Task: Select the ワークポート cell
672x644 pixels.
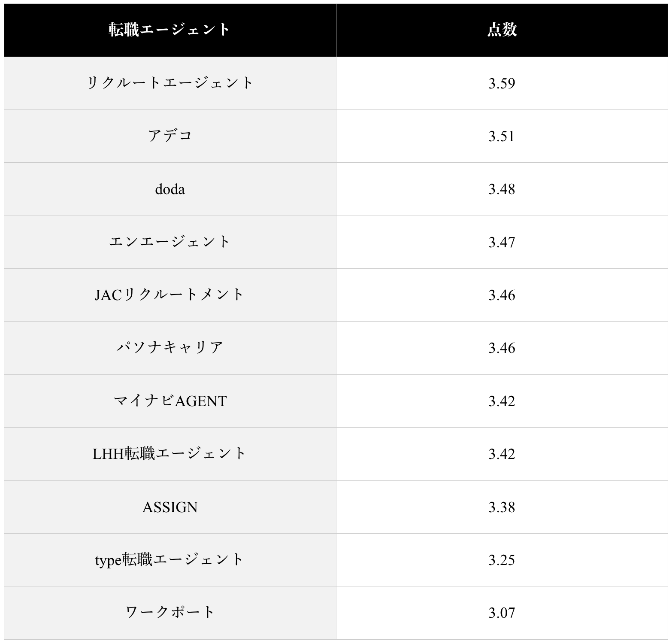Action: [170, 613]
